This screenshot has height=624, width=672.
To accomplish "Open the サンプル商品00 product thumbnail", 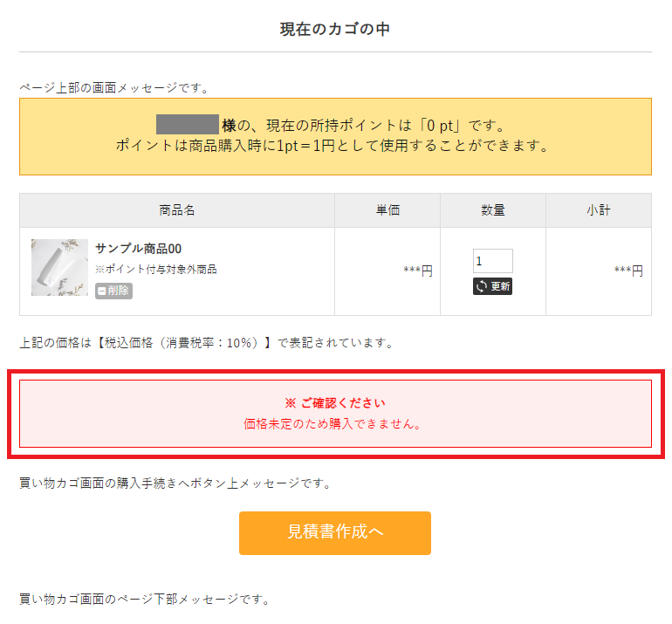I will (x=59, y=268).
